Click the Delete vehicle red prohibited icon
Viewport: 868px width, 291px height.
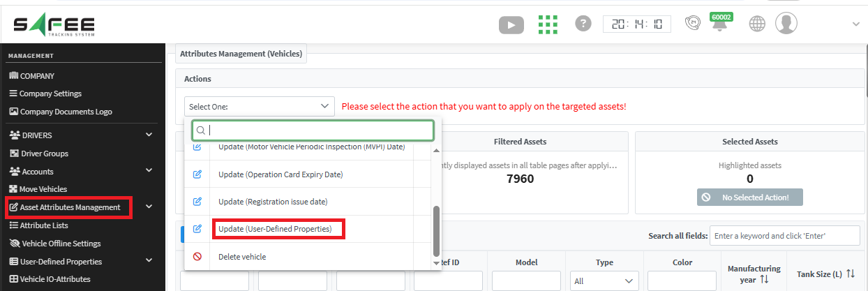tap(197, 257)
